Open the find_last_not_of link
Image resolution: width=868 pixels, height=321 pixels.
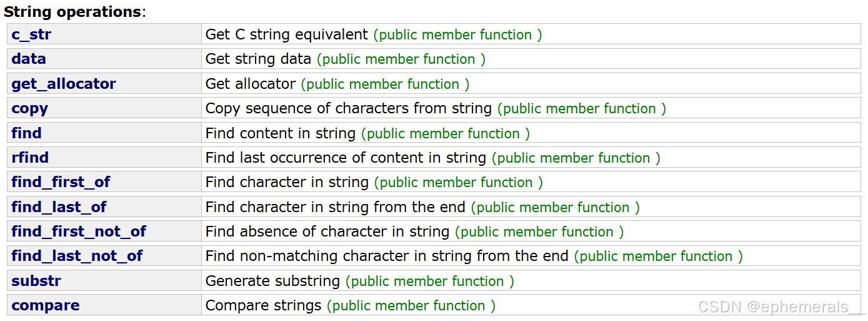pyautogui.click(x=77, y=256)
